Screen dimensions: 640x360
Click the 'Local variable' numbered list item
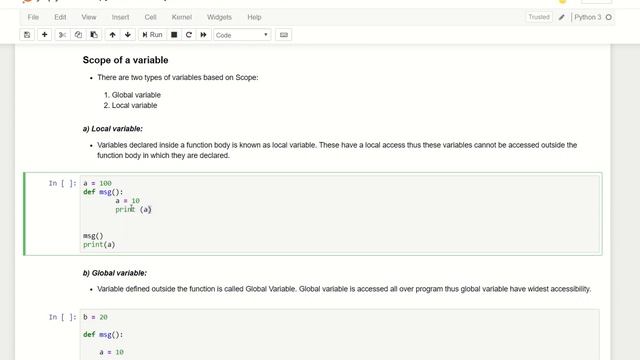[x=134, y=105]
